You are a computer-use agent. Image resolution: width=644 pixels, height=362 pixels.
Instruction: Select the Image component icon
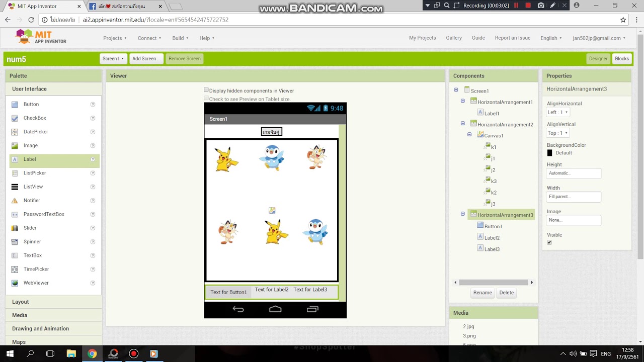tap(15, 145)
